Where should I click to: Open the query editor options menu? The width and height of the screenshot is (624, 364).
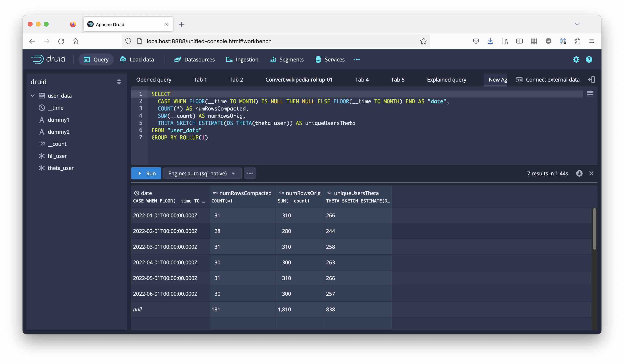(x=250, y=174)
